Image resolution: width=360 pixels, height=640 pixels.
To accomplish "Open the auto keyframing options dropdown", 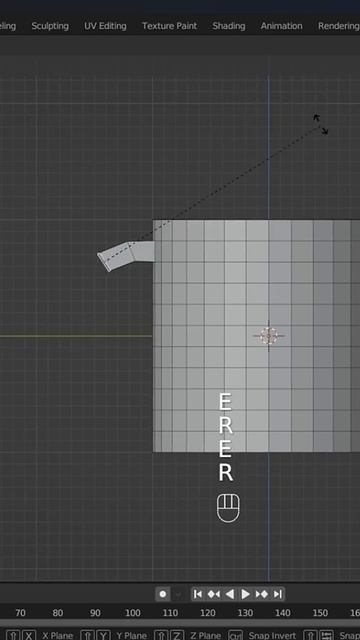I will tap(178, 594).
